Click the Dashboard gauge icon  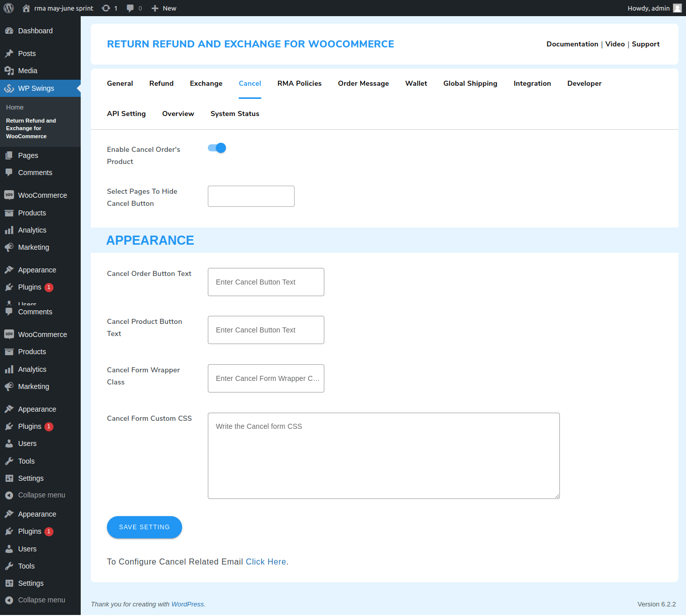click(9, 31)
